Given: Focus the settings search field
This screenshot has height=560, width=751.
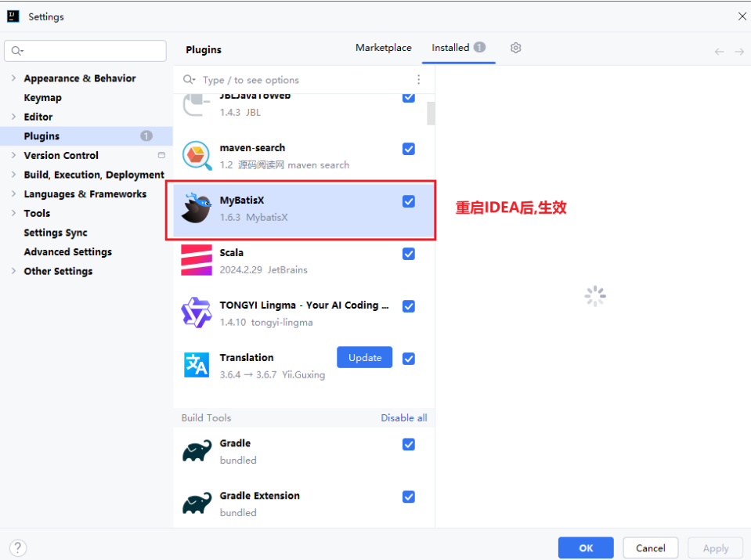Looking at the screenshot, I should click(85, 51).
